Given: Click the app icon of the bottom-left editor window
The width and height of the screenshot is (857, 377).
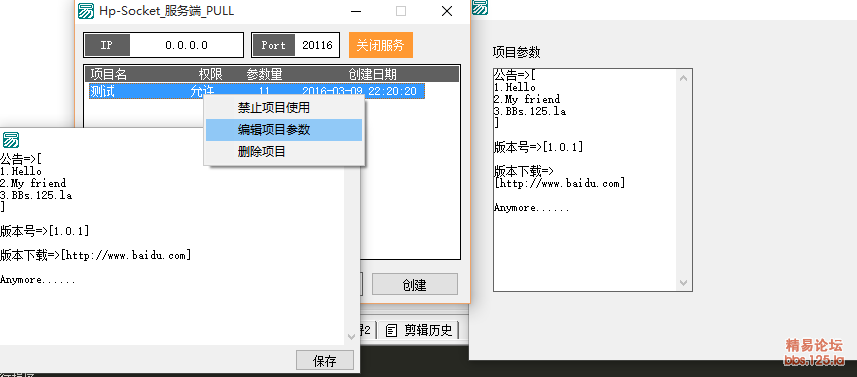Looking at the screenshot, I should click(10, 139).
